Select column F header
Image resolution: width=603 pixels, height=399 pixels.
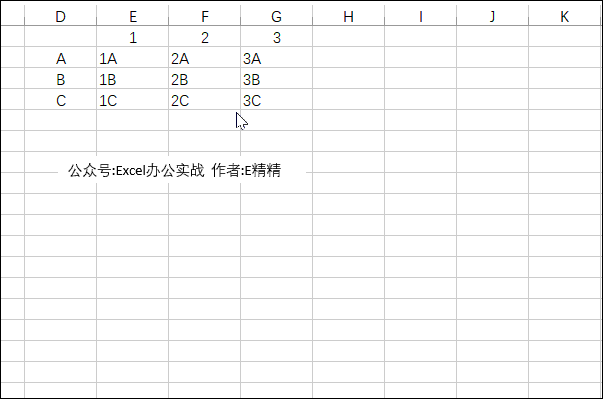204,16
